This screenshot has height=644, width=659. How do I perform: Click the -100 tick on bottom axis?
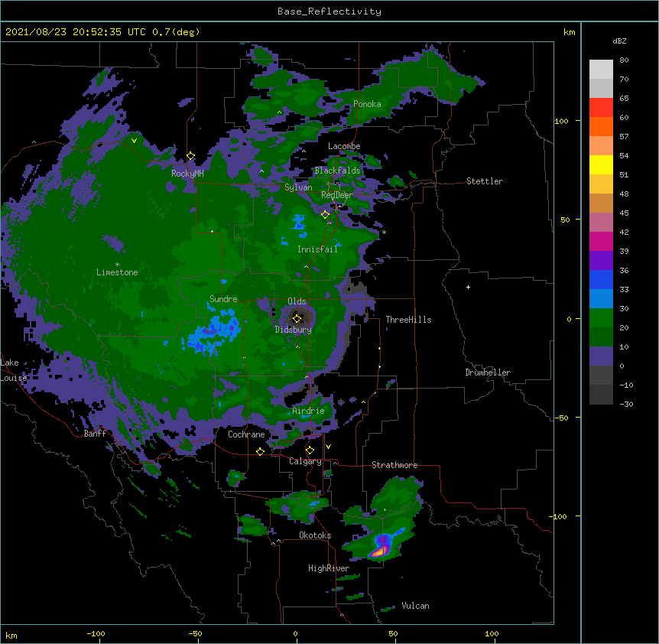pyautogui.click(x=96, y=633)
